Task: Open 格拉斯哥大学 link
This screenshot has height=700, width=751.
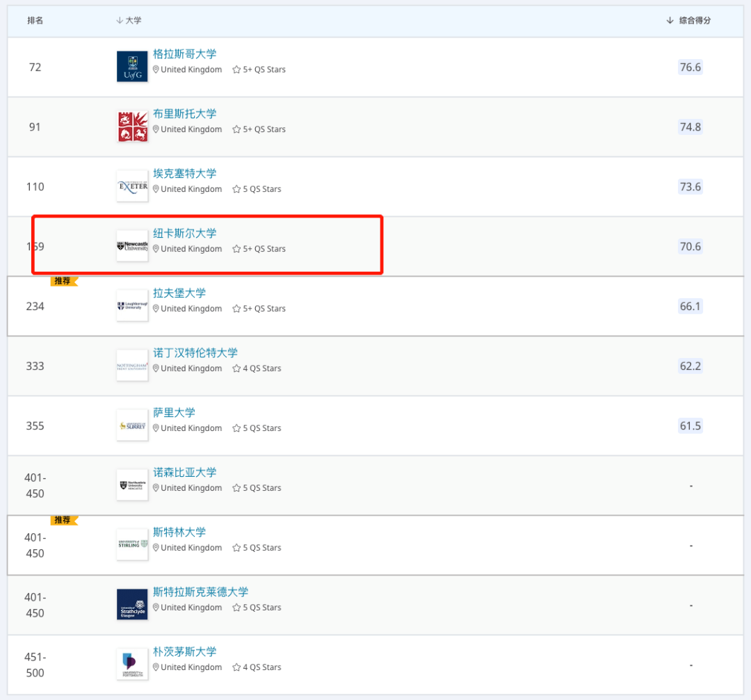Action: (x=184, y=54)
